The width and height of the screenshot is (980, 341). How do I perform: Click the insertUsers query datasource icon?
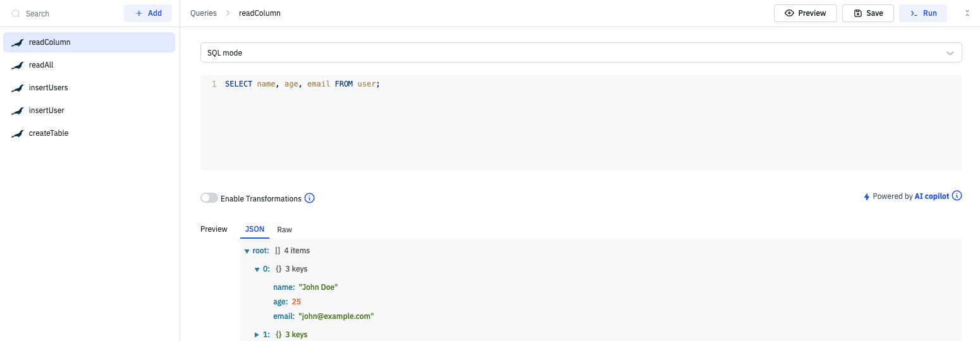(18, 88)
